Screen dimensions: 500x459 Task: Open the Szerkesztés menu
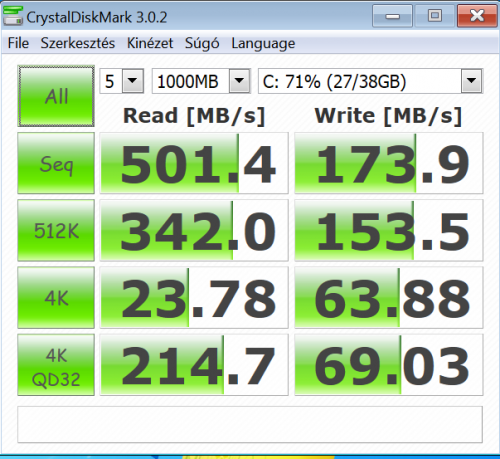pos(78,43)
